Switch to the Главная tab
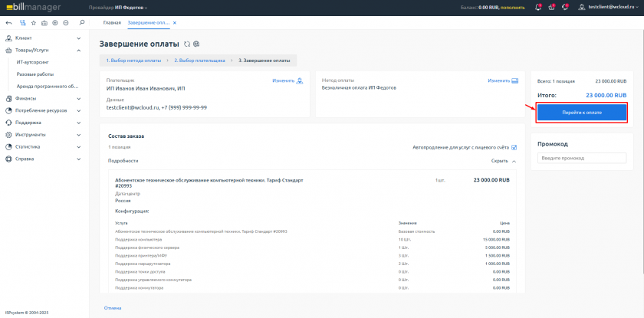 click(x=112, y=22)
